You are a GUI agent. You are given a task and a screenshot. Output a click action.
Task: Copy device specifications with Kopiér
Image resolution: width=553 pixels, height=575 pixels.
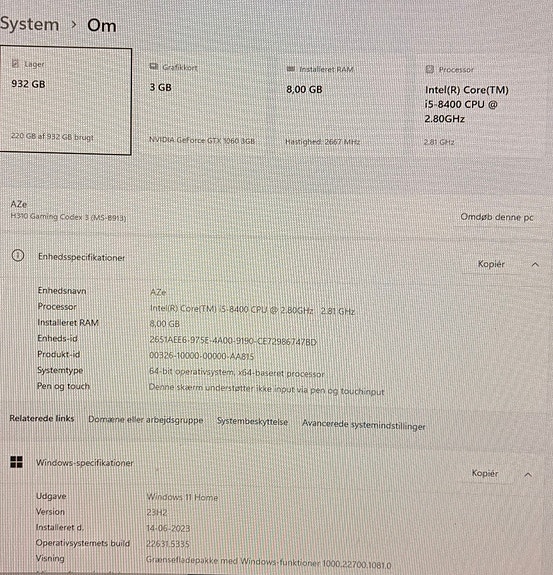(x=491, y=264)
